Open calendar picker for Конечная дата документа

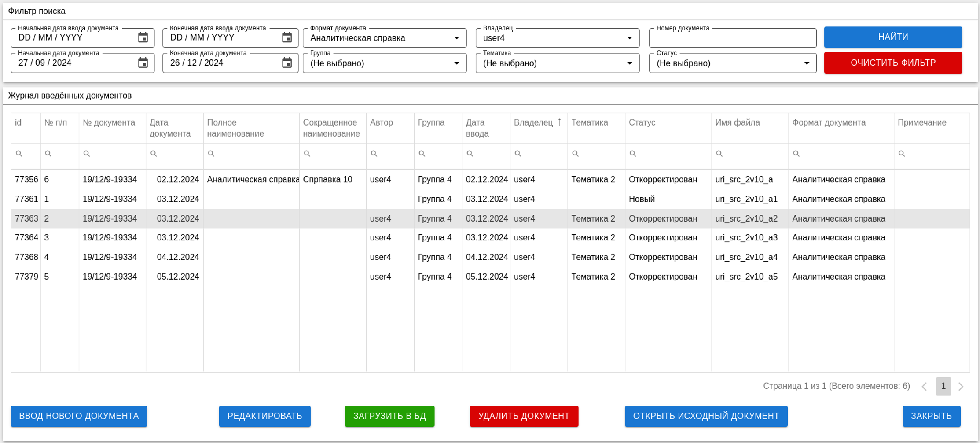(287, 63)
